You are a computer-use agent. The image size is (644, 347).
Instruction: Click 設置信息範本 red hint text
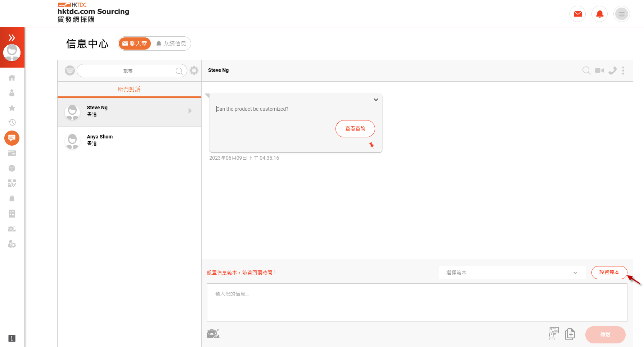(242, 273)
